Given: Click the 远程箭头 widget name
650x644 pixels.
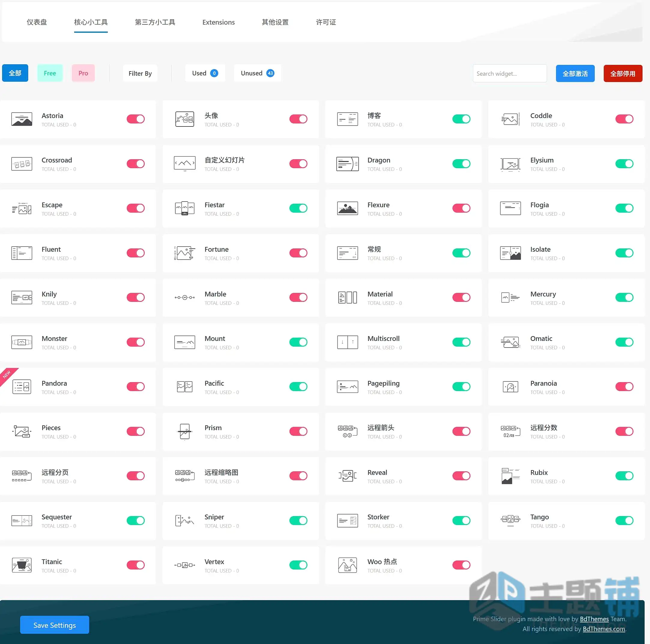Looking at the screenshot, I should click(380, 428).
